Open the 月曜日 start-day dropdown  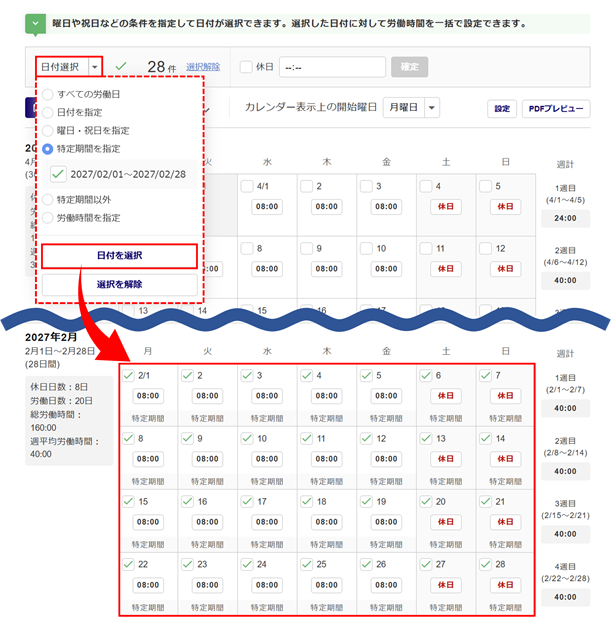click(x=412, y=108)
